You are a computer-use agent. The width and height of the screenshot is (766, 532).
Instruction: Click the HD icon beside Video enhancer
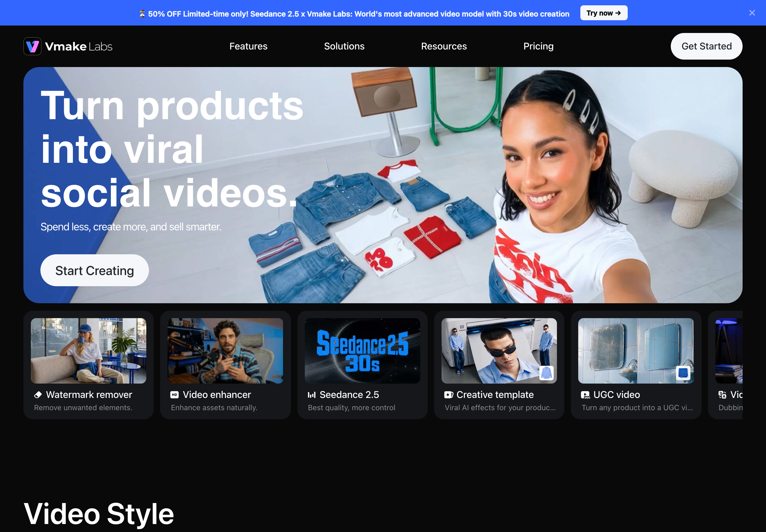click(x=174, y=395)
